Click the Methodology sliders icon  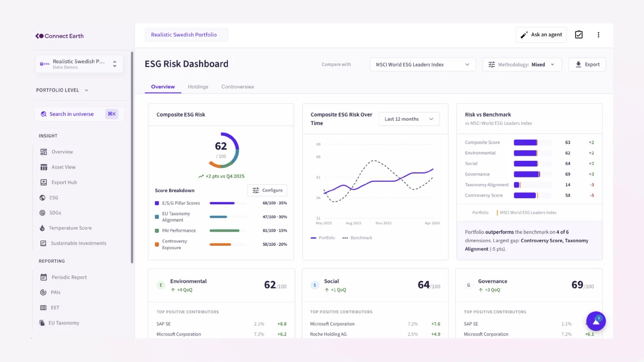pos(492,64)
